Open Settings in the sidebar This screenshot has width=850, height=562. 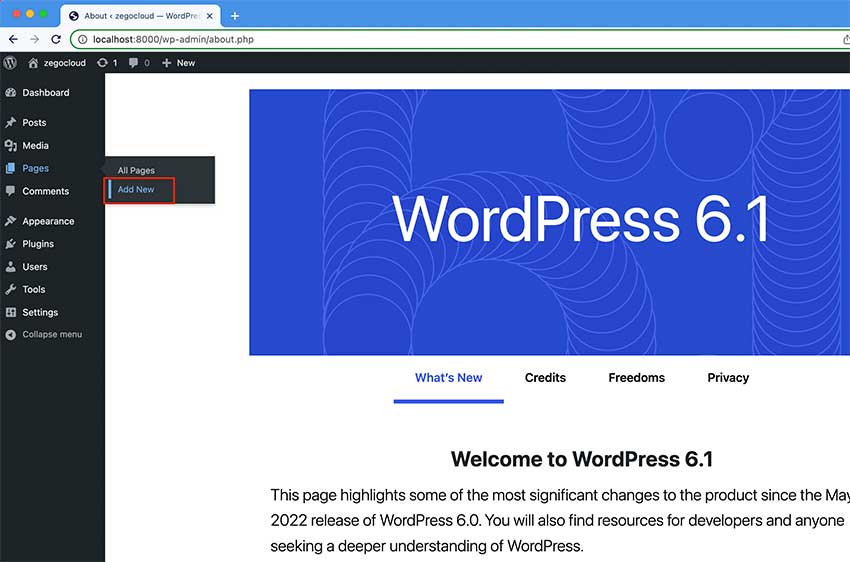pos(40,312)
